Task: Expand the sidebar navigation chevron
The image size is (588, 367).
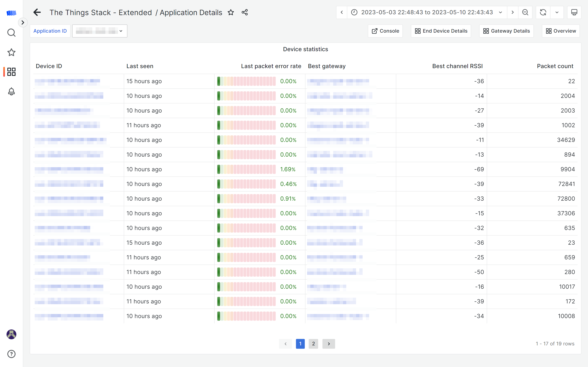Action: tap(23, 23)
